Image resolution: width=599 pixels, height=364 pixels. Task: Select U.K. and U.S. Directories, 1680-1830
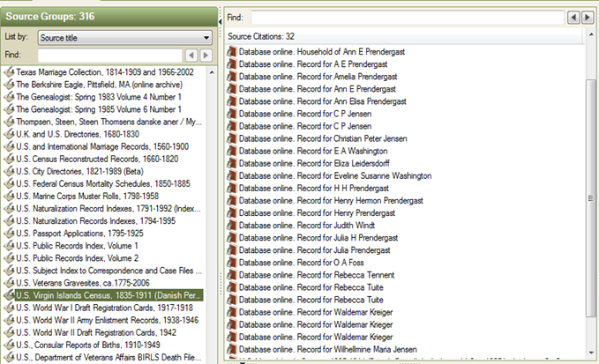(x=78, y=134)
